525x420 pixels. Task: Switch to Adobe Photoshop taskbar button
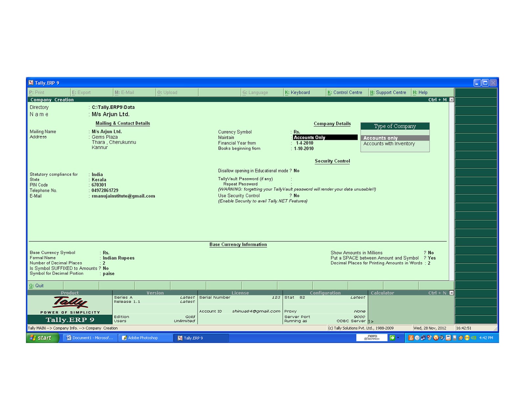click(145, 338)
